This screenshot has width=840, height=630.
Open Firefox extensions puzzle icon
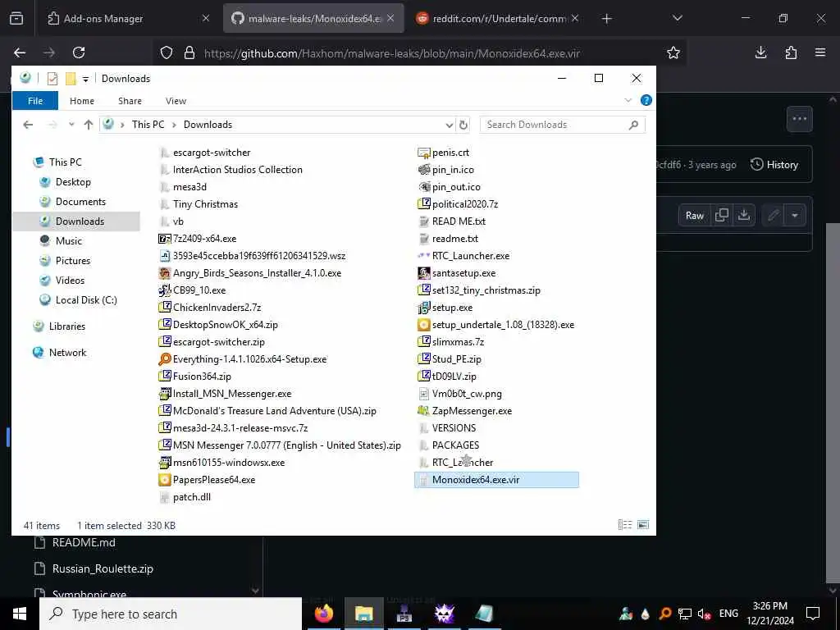[791, 52]
